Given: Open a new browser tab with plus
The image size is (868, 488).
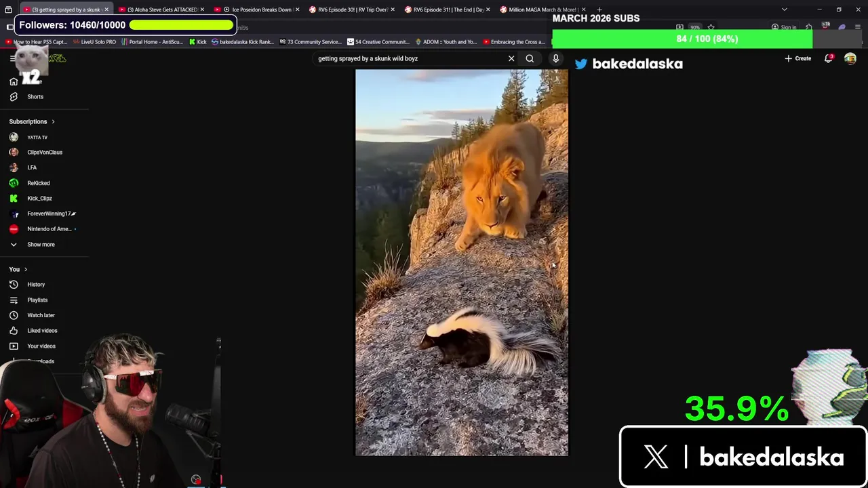Looking at the screenshot, I should click(x=599, y=9).
